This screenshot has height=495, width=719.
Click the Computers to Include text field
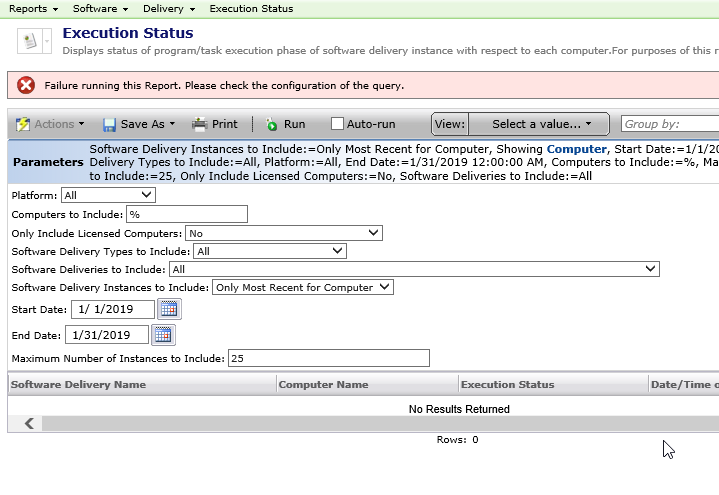point(187,214)
